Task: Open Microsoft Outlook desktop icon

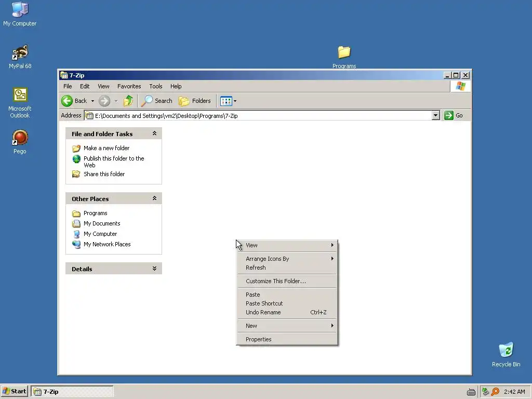Action: pyautogui.click(x=20, y=103)
